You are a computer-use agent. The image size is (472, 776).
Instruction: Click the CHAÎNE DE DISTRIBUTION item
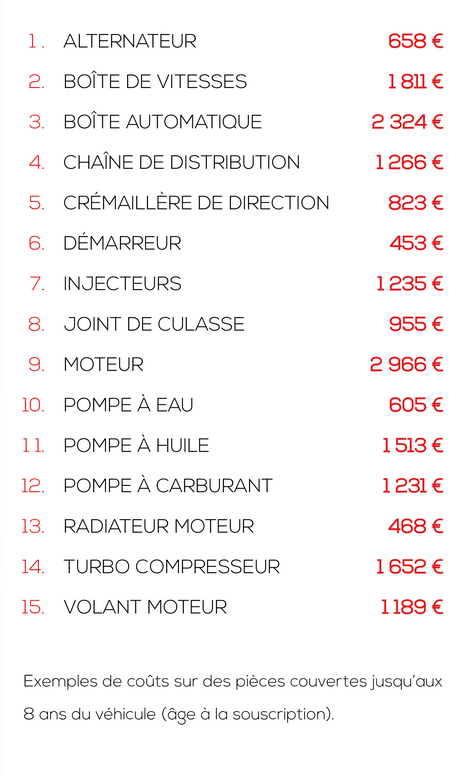(182, 162)
